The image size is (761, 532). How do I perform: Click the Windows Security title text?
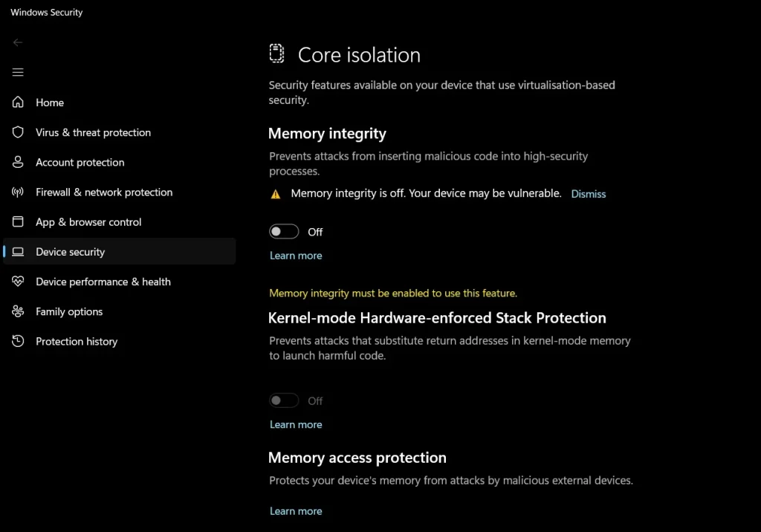(x=47, y=12)
